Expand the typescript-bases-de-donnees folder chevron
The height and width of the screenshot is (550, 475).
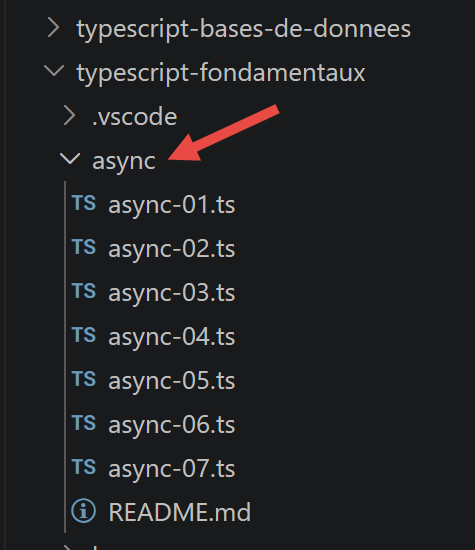point(54,28)
